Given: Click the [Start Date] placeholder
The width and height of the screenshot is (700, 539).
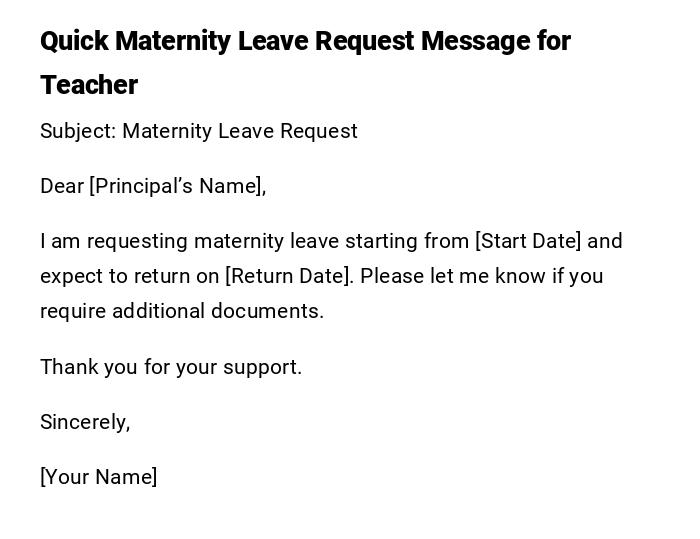Looking at the screenshot, I should point(528,241).
